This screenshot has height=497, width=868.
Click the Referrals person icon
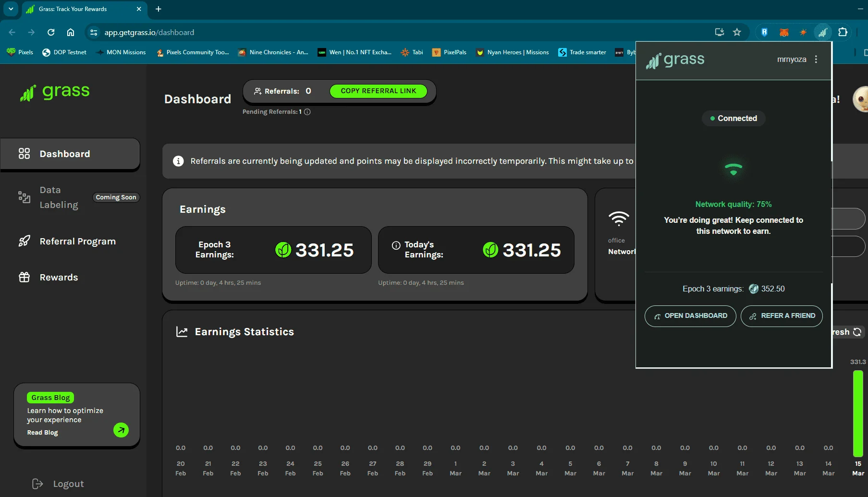pyautogui.click(x=258, y=91)
